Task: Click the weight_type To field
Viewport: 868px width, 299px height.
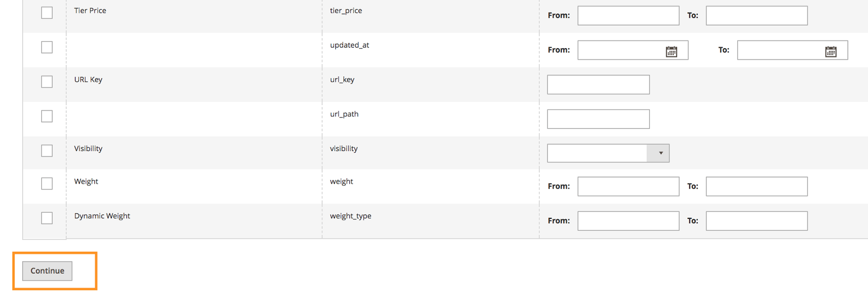Action: tap(757, 221)
